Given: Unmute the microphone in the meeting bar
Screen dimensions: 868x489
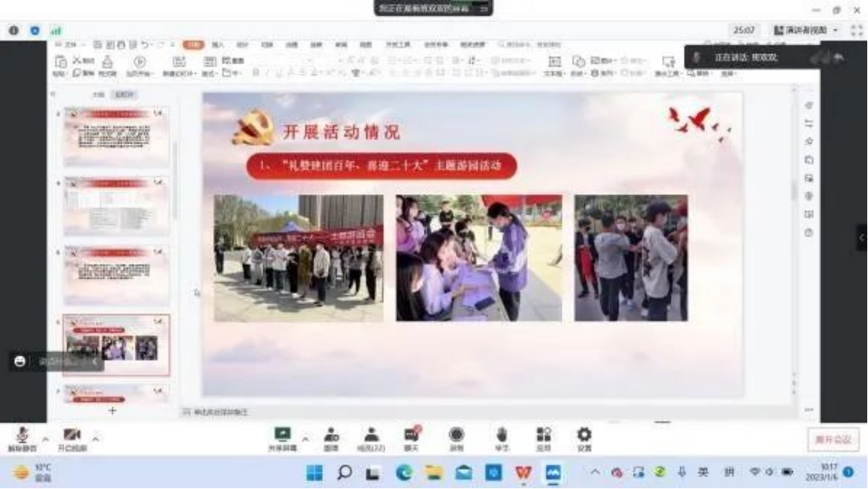Looking at the screenshot, I should (22, 437).
